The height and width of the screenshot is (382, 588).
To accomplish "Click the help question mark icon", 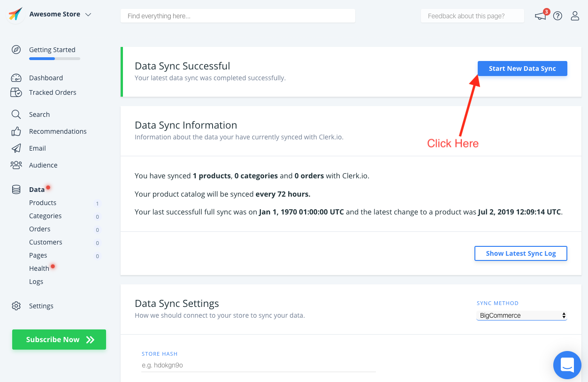I will 557,16.
